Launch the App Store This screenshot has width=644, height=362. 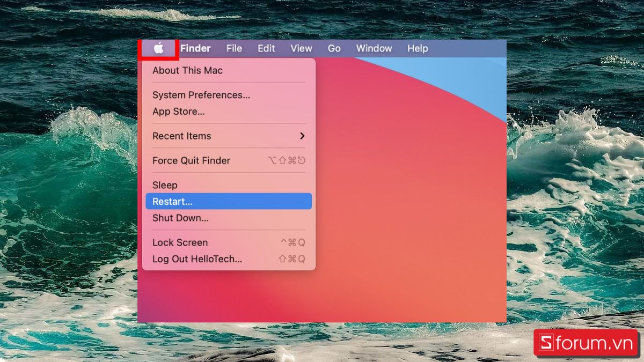tap(179, 112)
